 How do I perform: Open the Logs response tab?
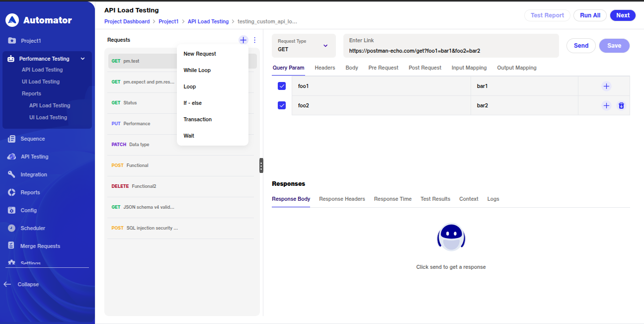point(493,199)
